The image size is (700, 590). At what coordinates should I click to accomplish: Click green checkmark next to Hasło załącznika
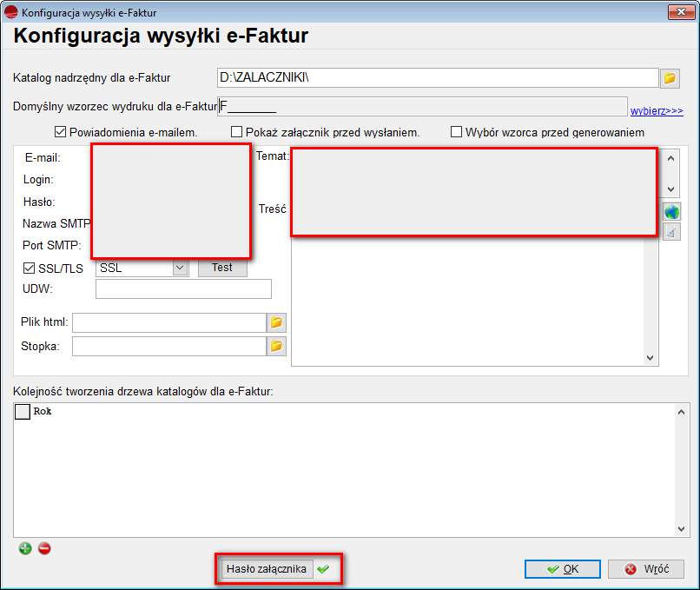pyautogui.click(x=324, y=569)
